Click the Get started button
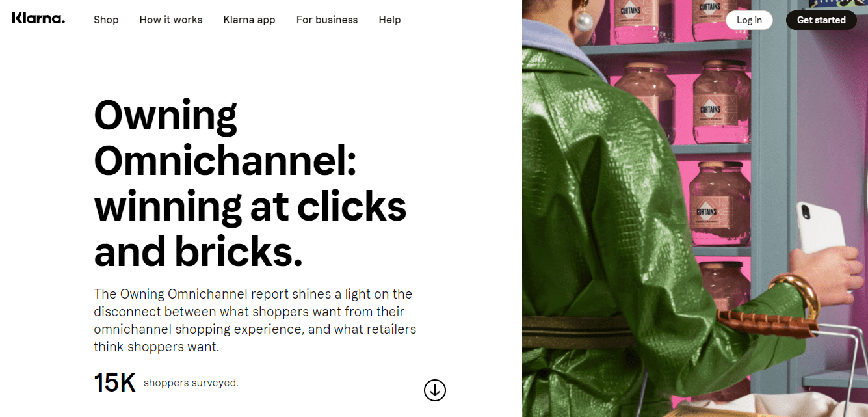Image resolution: width=868 pixels, height=417 pixels. point(821,20)
